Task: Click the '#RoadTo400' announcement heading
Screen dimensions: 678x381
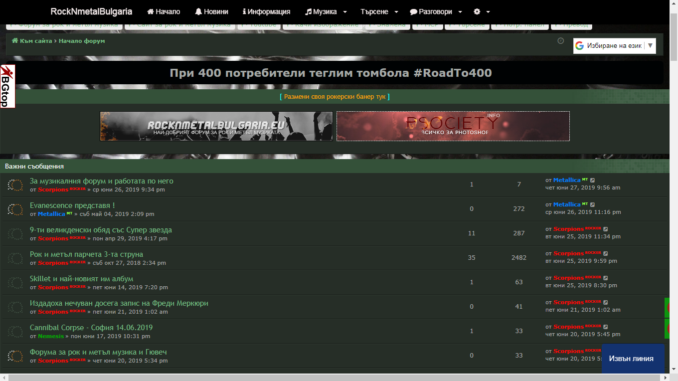Action: pyautogui.click(x=331, y=73)
